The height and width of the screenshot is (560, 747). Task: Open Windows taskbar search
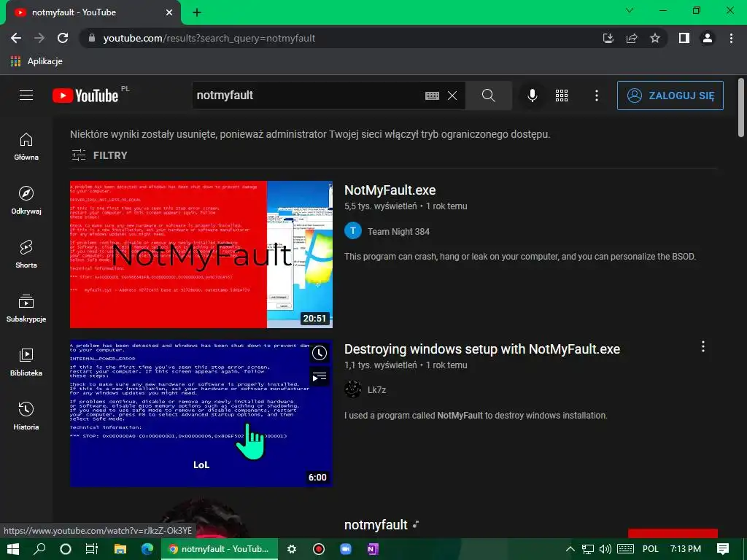(x=39, y=549)
